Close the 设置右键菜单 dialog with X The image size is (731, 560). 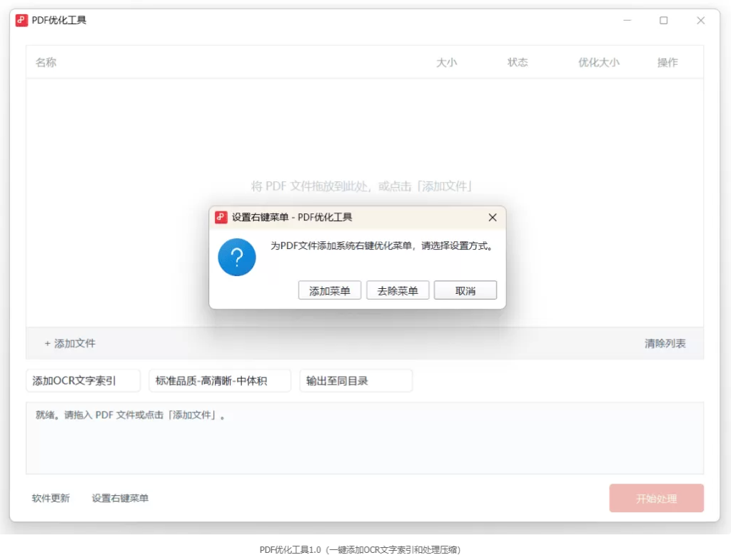tap(493, 218)
